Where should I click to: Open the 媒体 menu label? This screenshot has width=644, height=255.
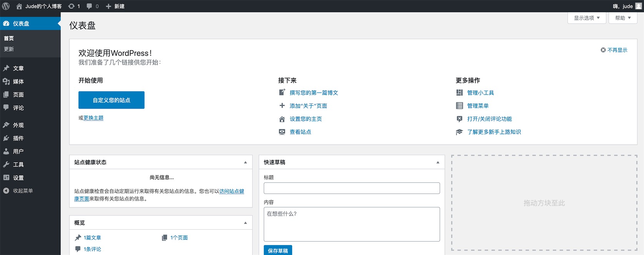(18, 81)
